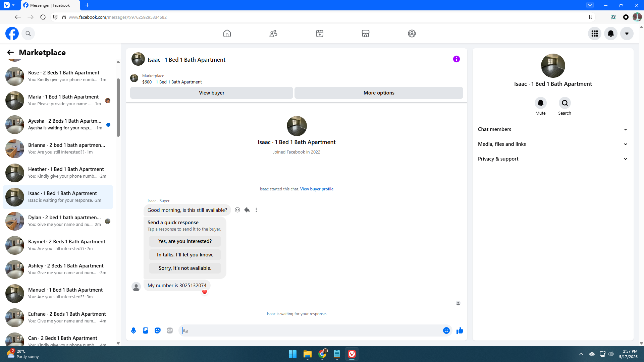Open Facebook home logo
The width and height of the screenshot is (644, 362).
point(12,34)
